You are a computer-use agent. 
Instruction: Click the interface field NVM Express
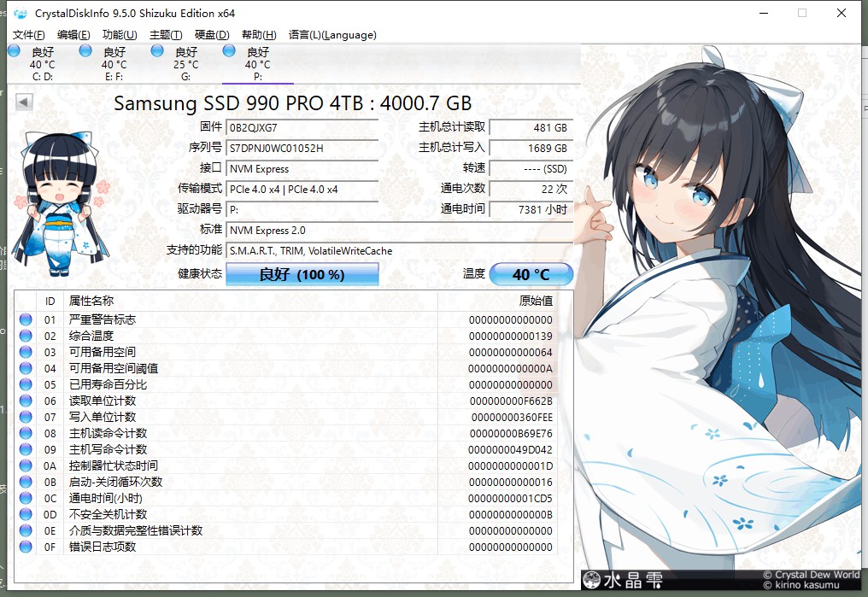pyautogui.click(x=302, y=169)
